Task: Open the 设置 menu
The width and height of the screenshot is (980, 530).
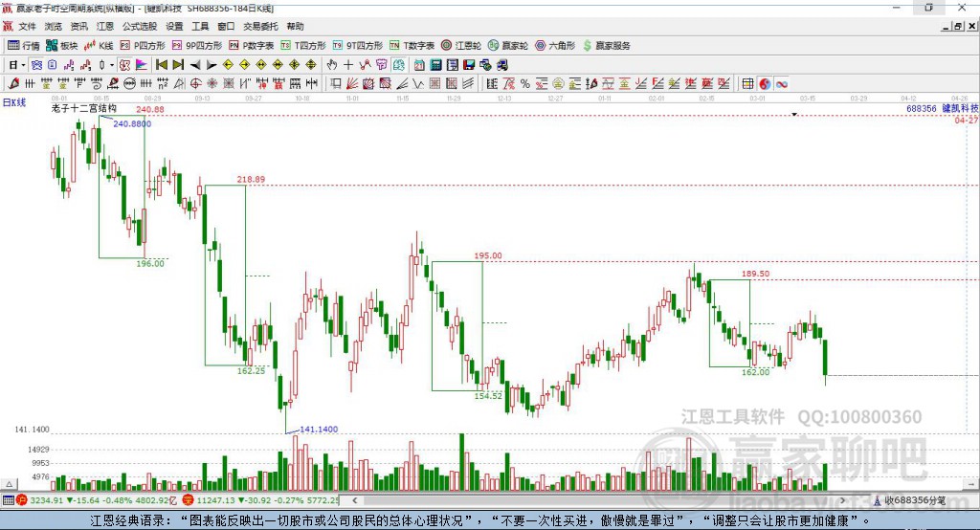Action: pyautogui.click(x=174, y=26)
